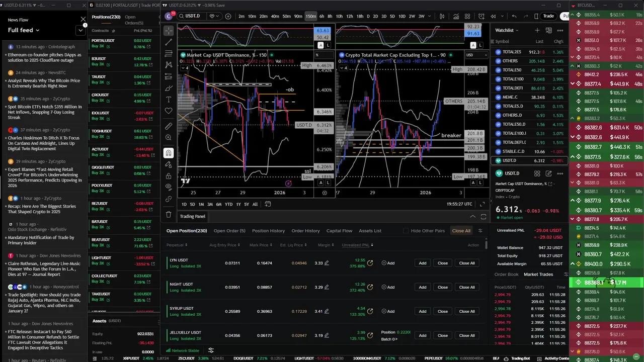644x362 pixels.
Task: Select the Text drawing tool
Action: [169, 100]
